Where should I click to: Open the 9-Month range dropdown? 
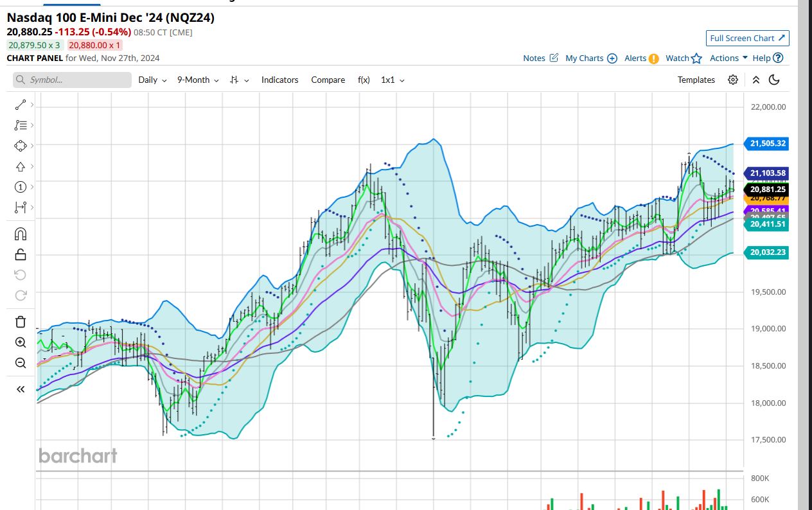click(x=198, y=80)
